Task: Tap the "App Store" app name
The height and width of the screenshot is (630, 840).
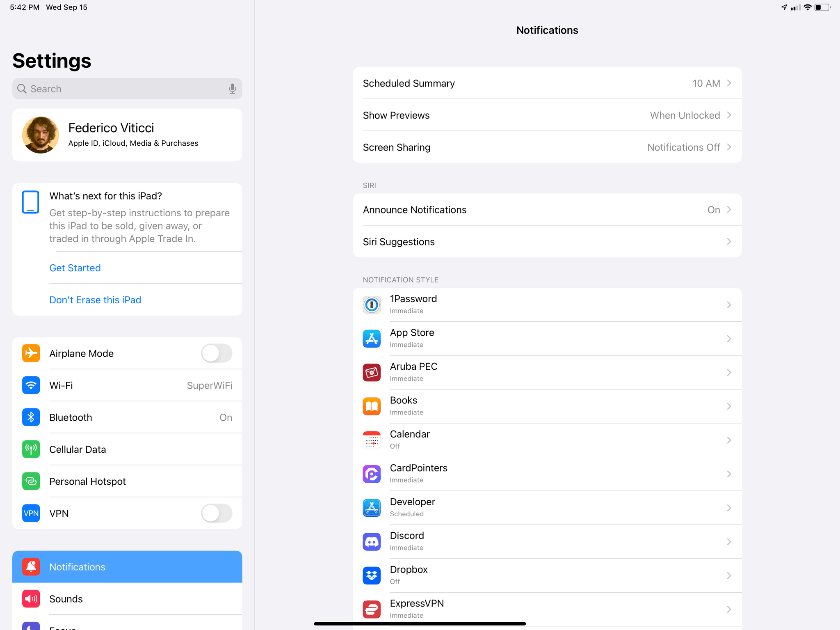Action: [x=412, y=332]
